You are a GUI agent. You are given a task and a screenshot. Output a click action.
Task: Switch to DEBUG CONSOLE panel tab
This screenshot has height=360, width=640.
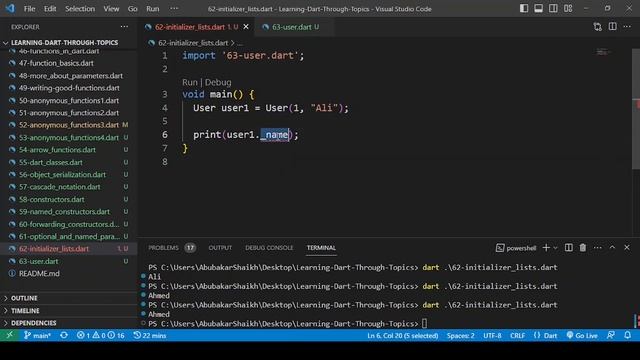[269, 248]
